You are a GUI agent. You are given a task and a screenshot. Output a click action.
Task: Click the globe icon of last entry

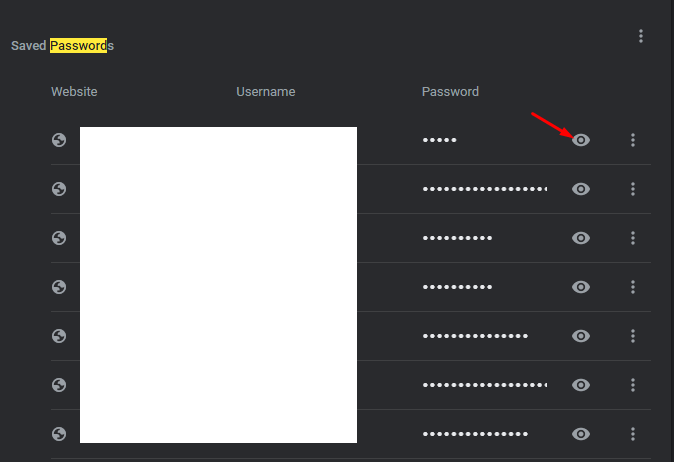59,434
